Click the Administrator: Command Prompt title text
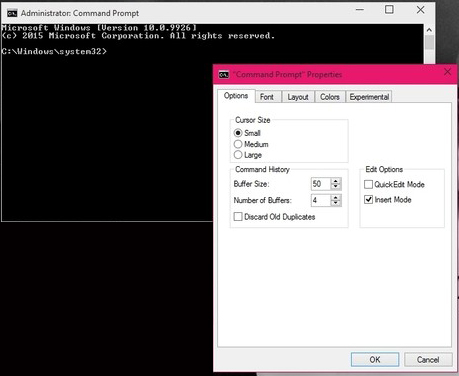The height and width of the screenshot is (376, 459). [x=80, y=13]
